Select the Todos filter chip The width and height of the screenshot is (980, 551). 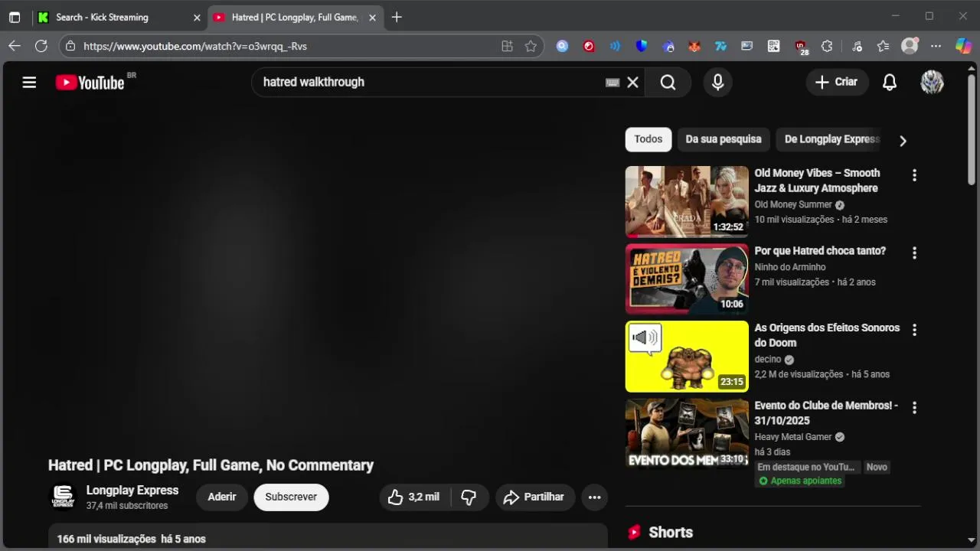[648, 139]
